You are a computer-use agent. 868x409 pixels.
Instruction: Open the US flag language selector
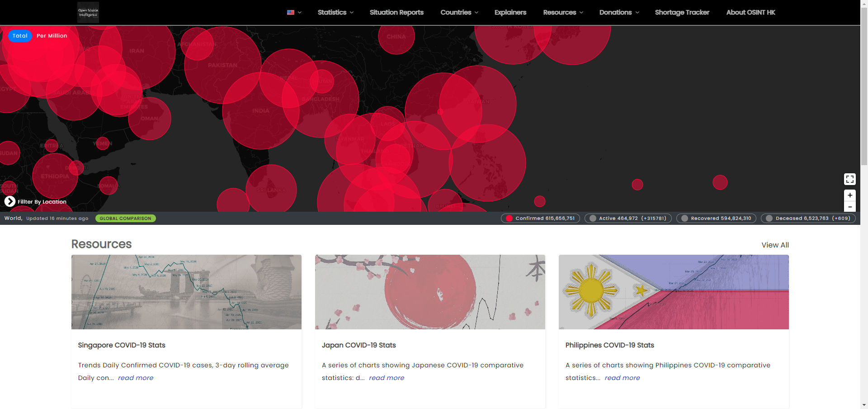[294, 13]
